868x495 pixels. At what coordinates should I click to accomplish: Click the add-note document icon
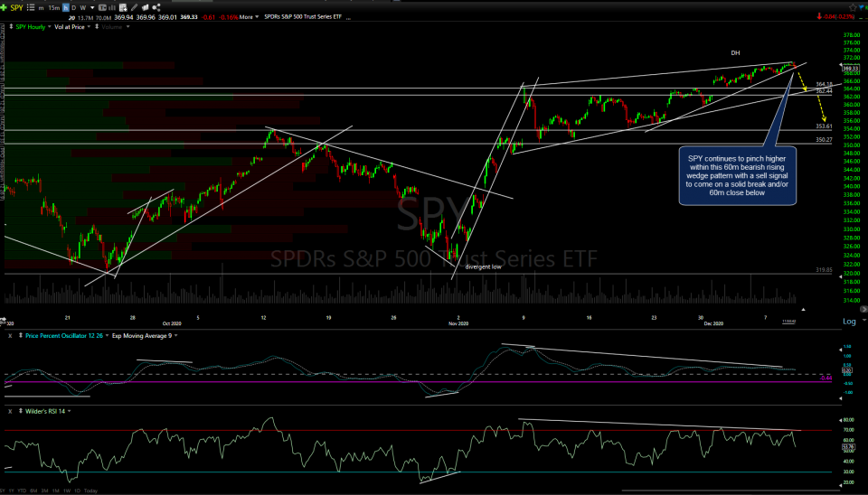click(124, 8)
